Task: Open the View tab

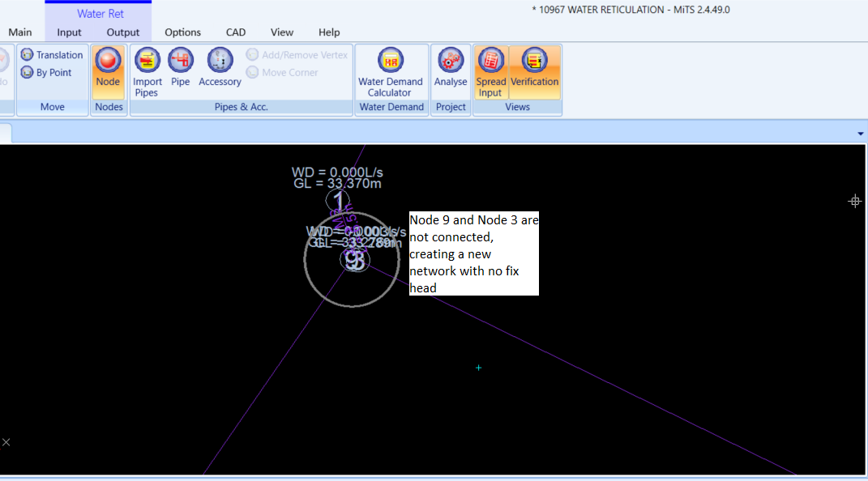Action: tap(282, 32)
